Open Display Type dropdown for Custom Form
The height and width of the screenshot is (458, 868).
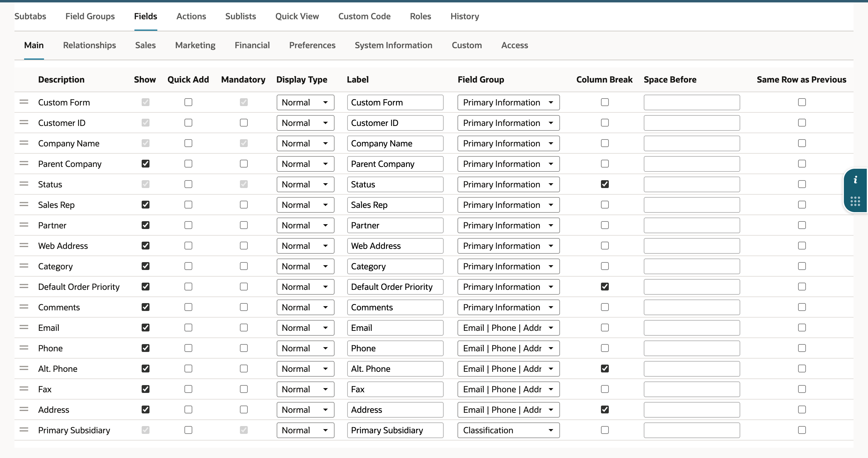click(x=305, y=102)
